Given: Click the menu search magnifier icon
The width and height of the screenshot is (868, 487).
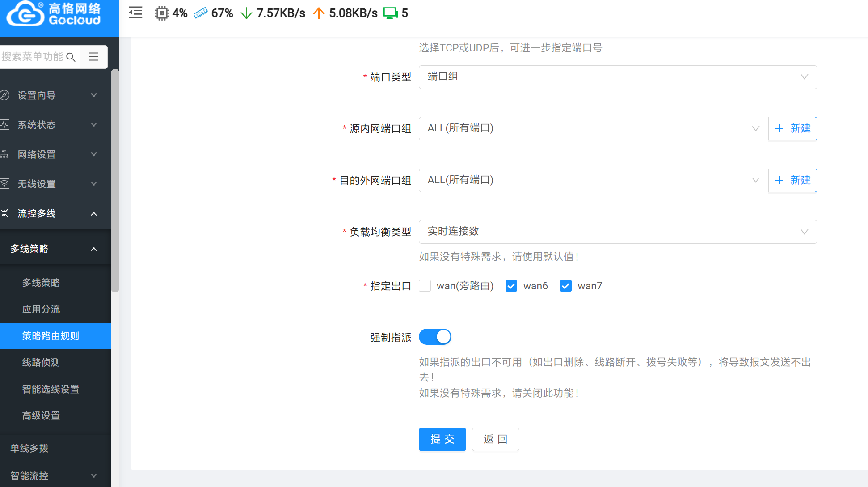Looking at the screenshot, I should (x=71, y=57).
